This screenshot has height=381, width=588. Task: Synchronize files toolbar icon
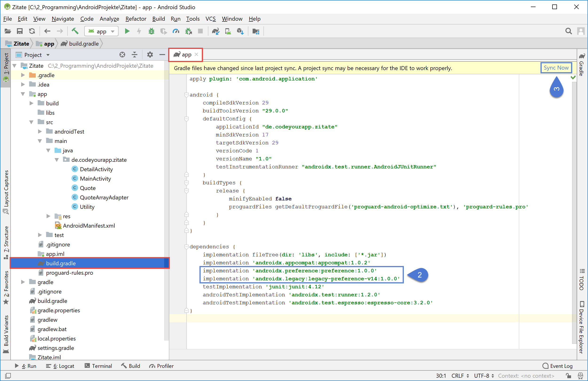point(32,31)
